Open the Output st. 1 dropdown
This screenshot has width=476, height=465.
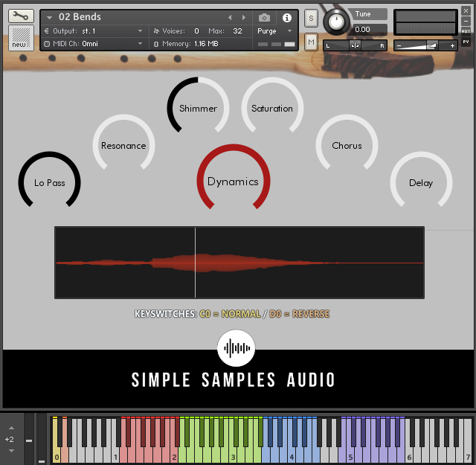coord(94,31)
